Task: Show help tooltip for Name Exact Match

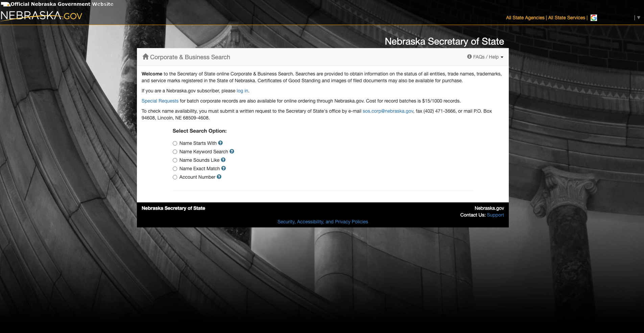Action: coord(223,169)
